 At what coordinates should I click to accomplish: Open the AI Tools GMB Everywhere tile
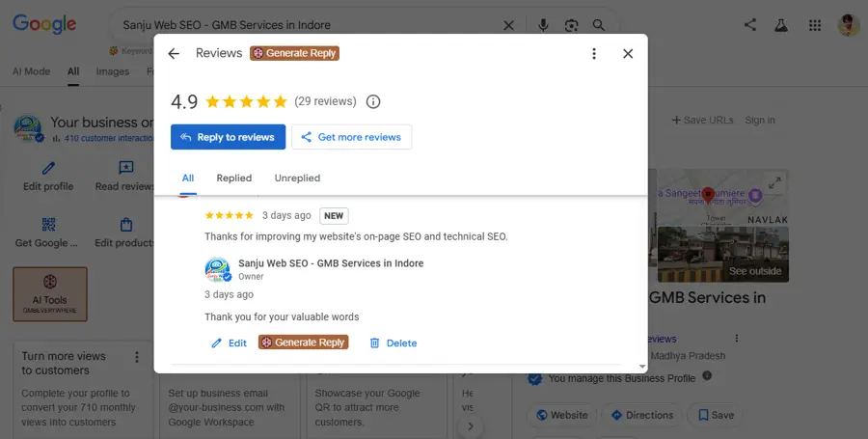coord(50,294)
